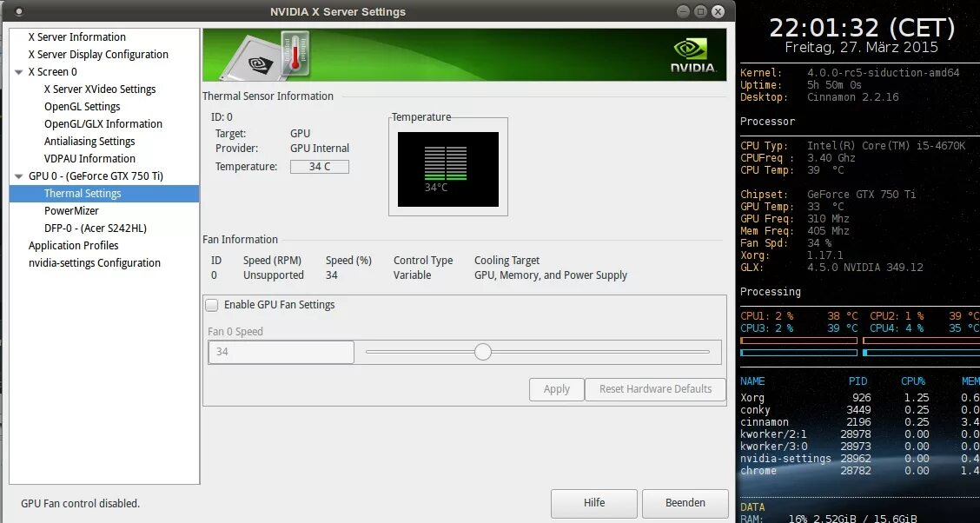
Task: Click the 'Unsupported' fan speed value
Action: click(x=273, y=275)
